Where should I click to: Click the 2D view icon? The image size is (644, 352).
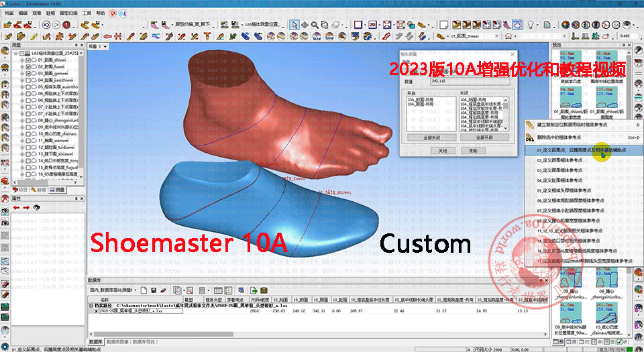point(372,25)
